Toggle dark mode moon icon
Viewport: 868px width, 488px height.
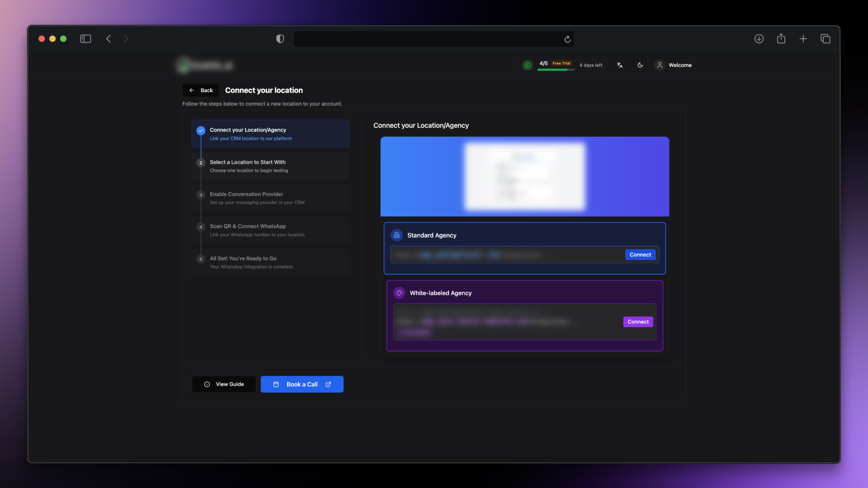click(640, 65)
